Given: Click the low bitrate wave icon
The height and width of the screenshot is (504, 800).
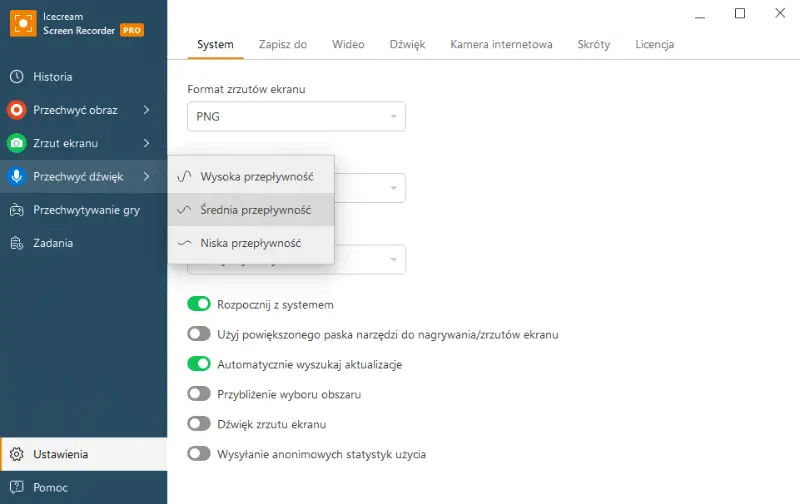Looking at the screenshot, I should point(184,243).
